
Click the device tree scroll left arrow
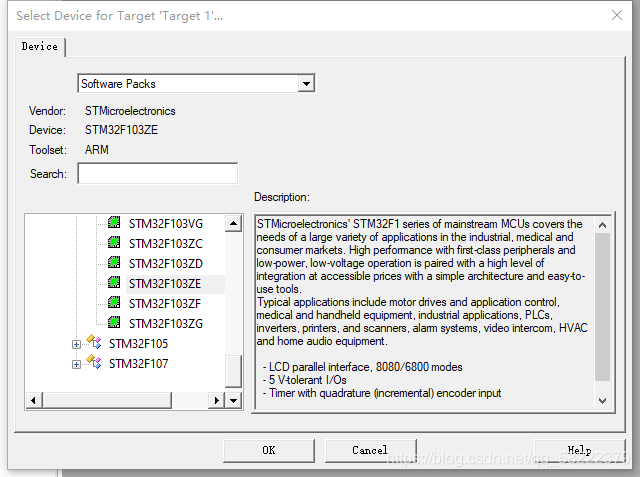(x=34, y=401)
